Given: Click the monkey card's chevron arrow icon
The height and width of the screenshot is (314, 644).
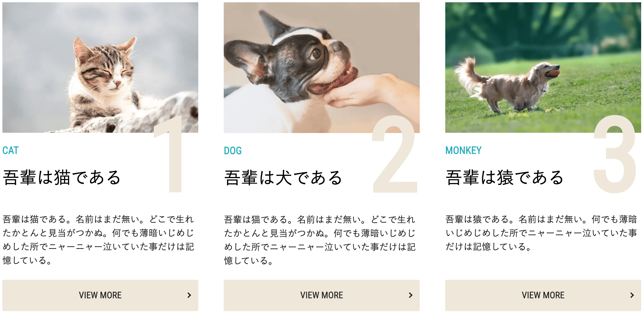Looking at the screenshot, I should [x=632, y=295].
